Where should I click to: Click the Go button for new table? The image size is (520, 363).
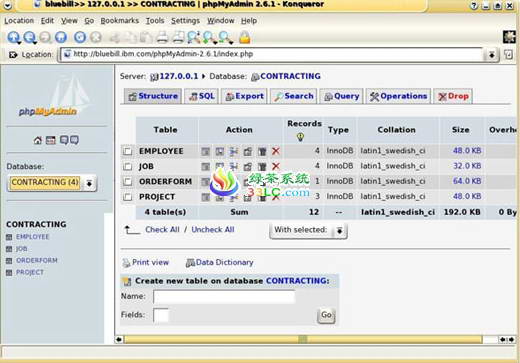click(326, 315)
